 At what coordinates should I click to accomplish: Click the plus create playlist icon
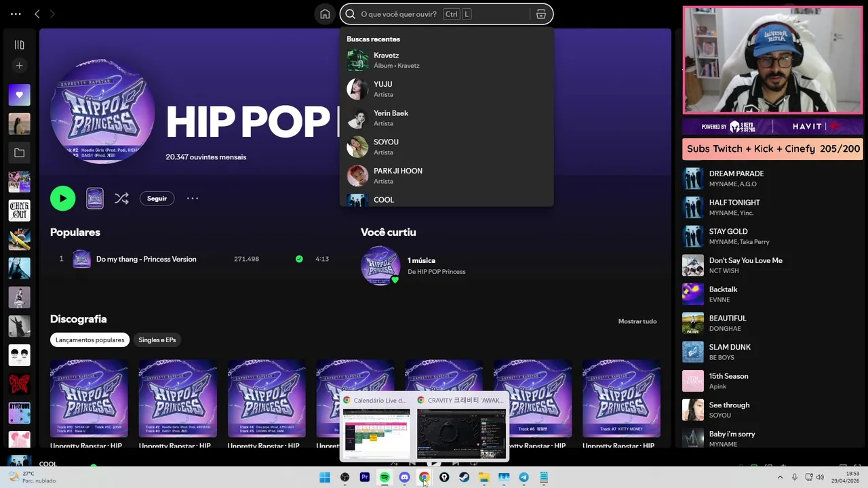pyautogui.click(x=19, y=66)
